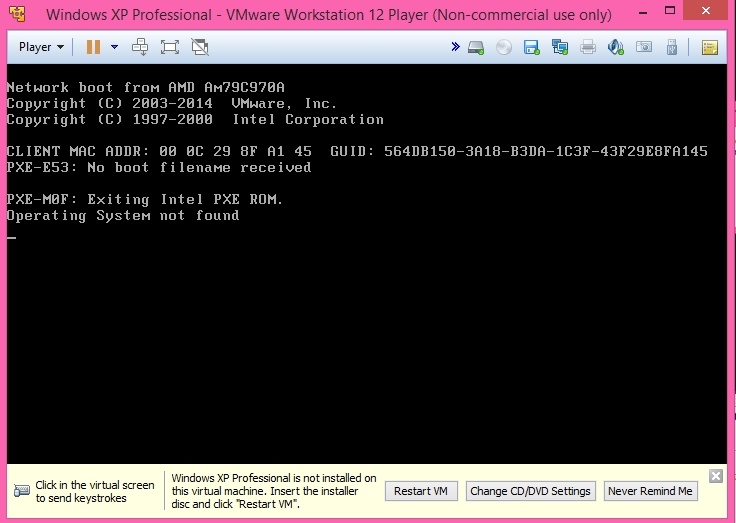Maximize the VMware Player window
This screenshot has width=736, height=523.
[670, 11]
